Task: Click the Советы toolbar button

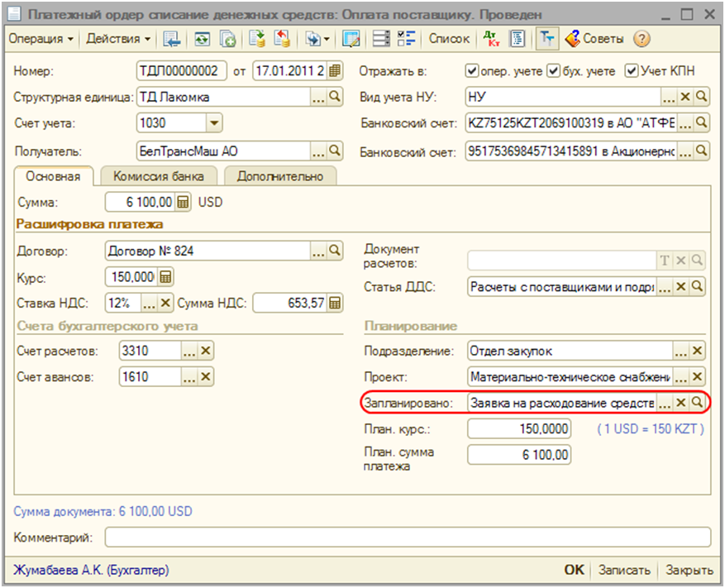Action: pyautogui.click(x=597, y=39)
